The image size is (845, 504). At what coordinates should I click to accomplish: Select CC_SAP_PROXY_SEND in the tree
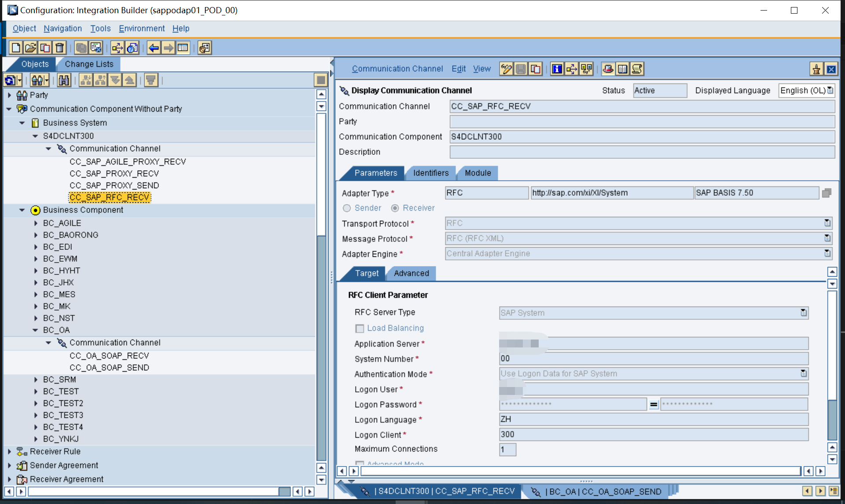[x=114, y=186]
